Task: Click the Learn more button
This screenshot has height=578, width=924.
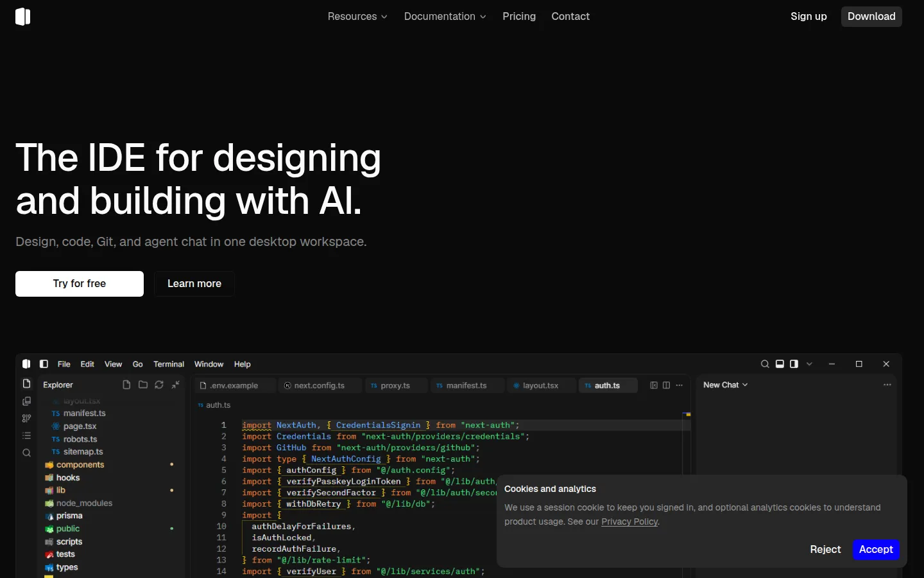Action: [194, 284]
